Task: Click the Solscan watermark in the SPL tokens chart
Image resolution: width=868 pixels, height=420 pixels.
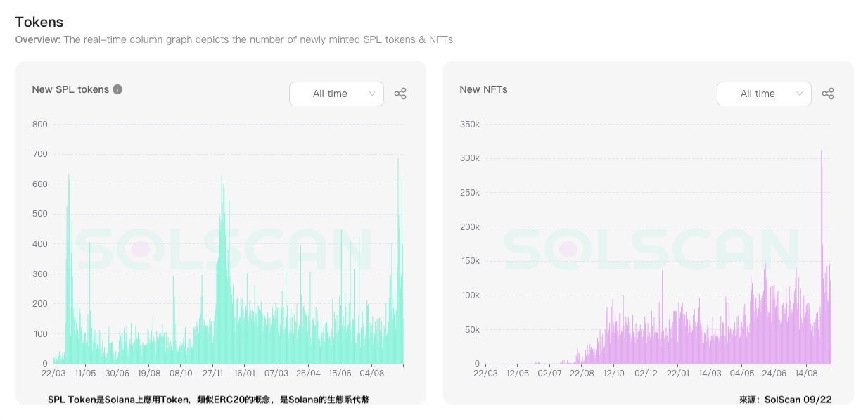Action: click(x=223, y=249)
